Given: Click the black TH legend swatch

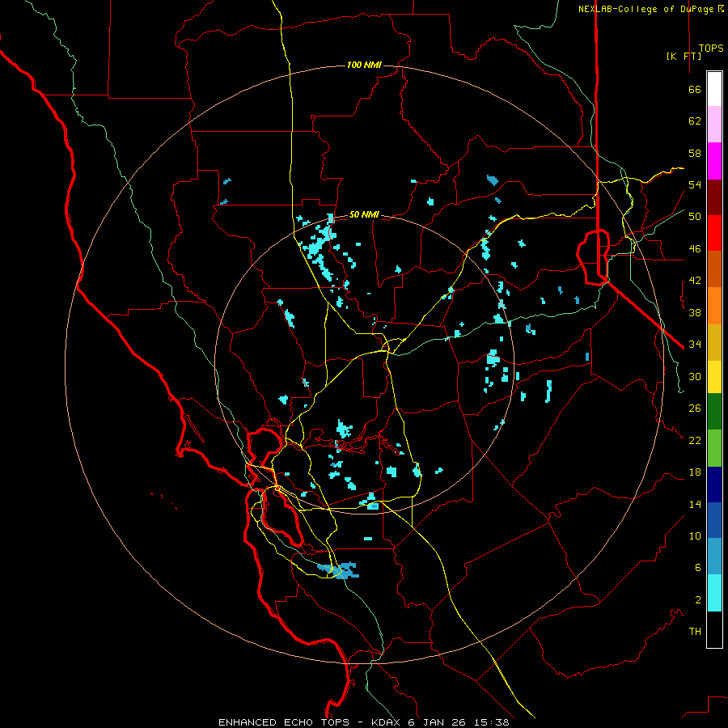Looking at the screenshot, I should click(714, 629).
